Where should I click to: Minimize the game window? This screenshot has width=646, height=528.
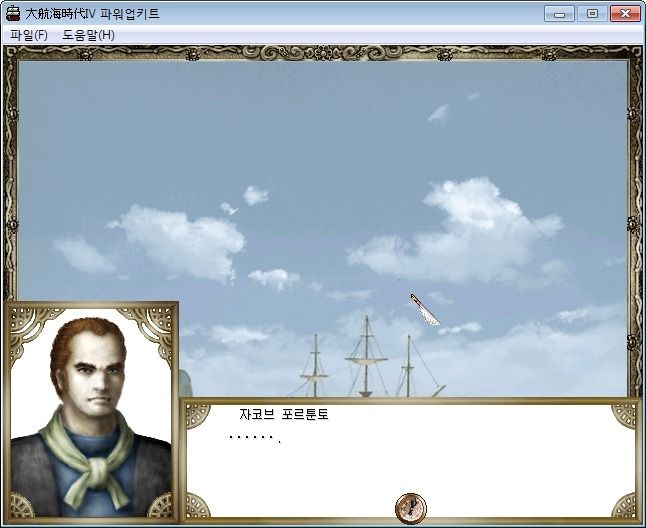click(x=559, y=14)
